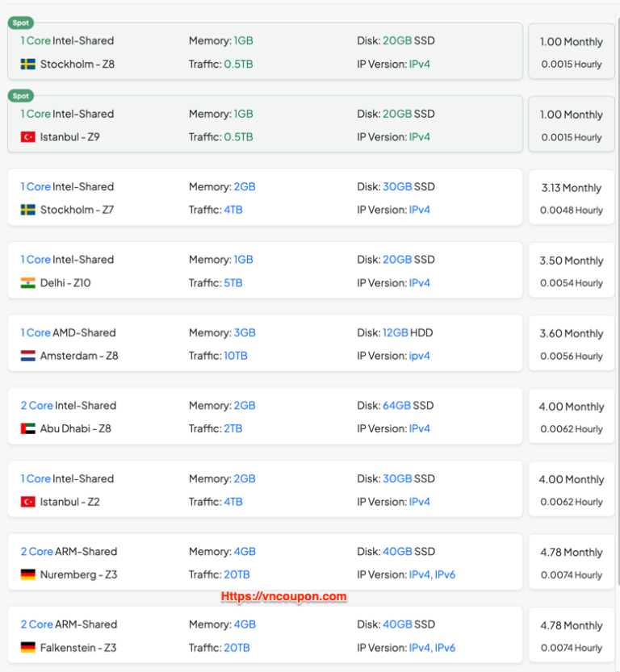Select the 4.78 Monthly Falkenstein price box

click(572, 635)
